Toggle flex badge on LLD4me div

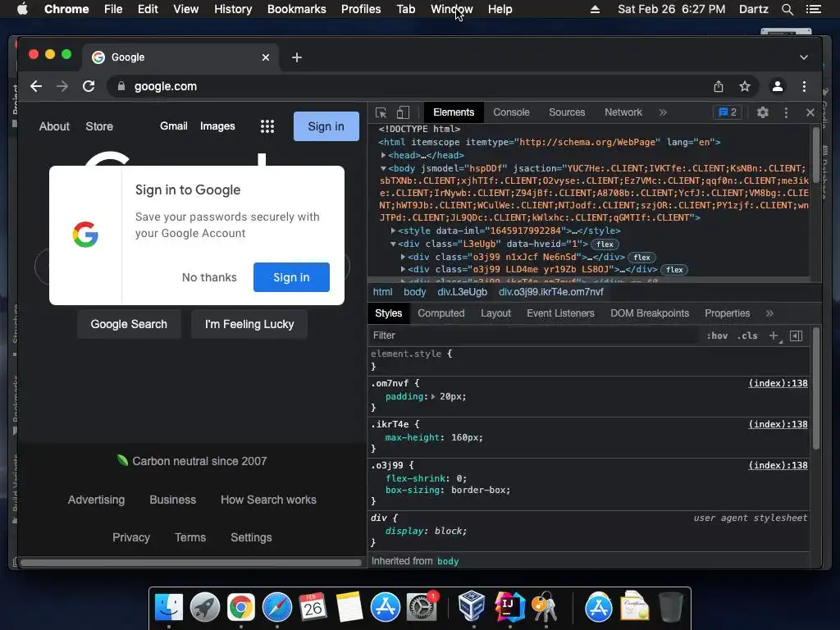(674, 270)
